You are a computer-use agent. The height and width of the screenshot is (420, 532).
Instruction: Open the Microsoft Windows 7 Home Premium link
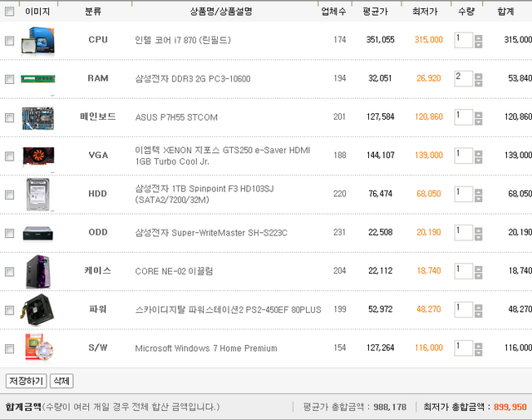pos(206,348)
